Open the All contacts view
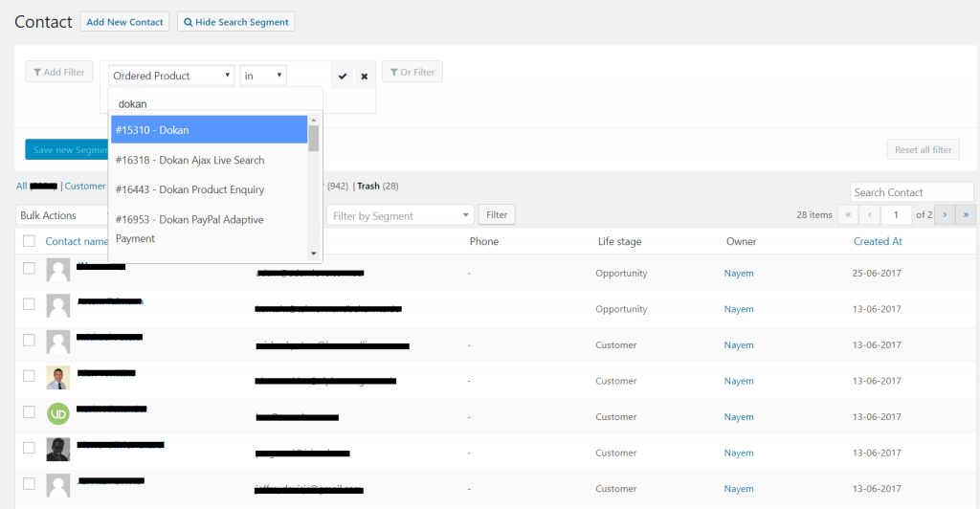 click(21, 187)
